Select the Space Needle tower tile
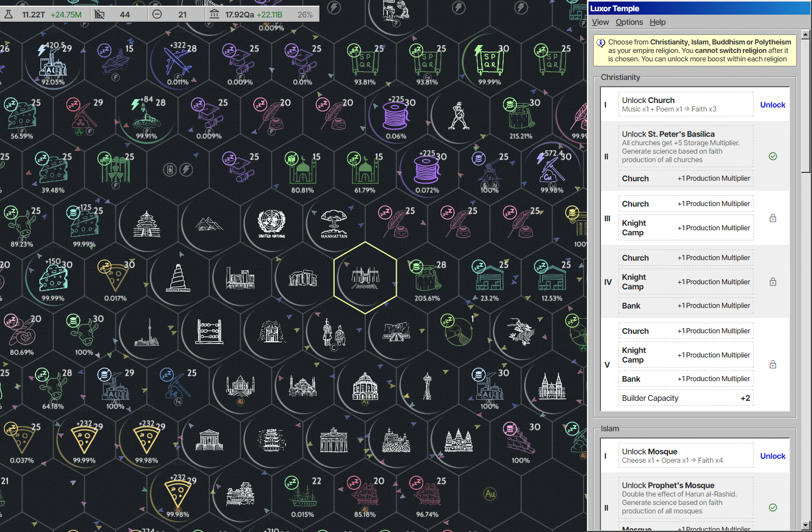The image size is (812, 532). click(x=428, y=386)
